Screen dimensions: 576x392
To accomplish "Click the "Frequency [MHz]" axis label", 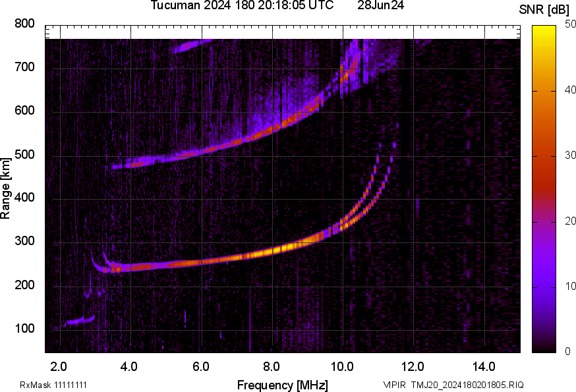I will pyautogui.click(x=283, y=385).
